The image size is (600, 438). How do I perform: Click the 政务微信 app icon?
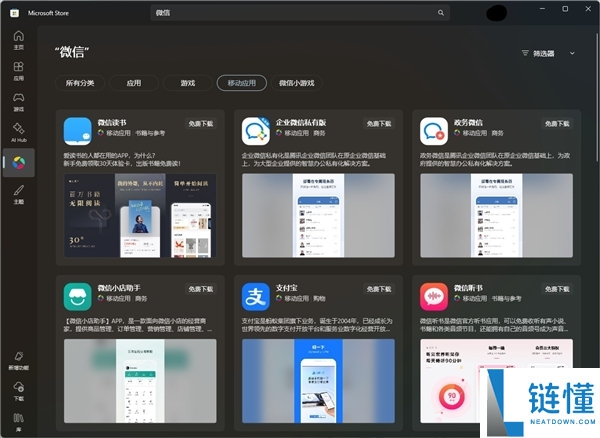point(434,131)
